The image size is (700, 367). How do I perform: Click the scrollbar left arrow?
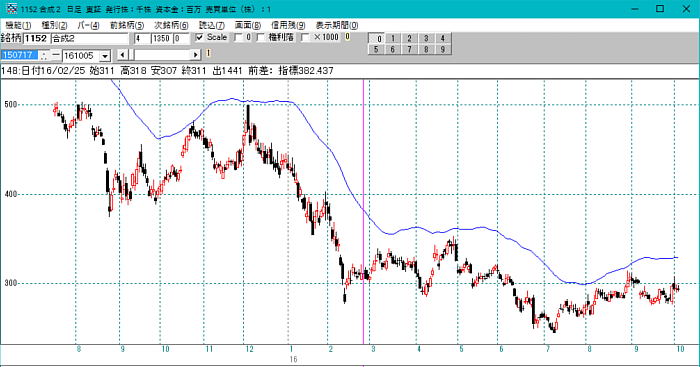(122, 55)
